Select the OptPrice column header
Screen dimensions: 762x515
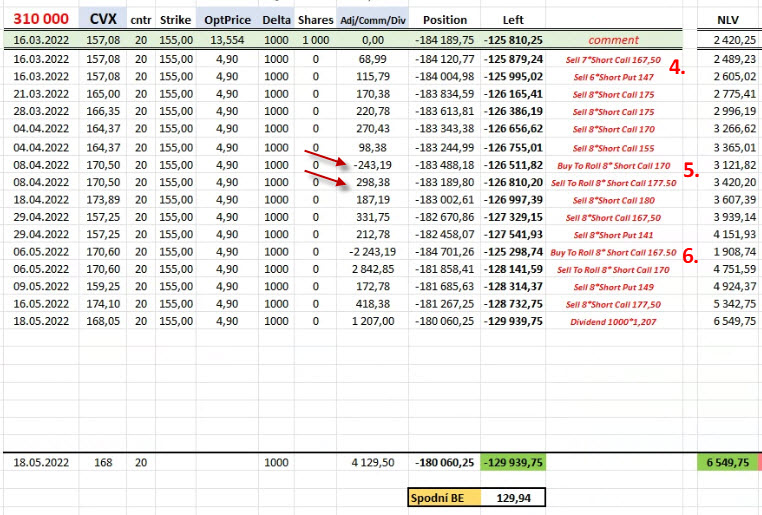[227, 20]
